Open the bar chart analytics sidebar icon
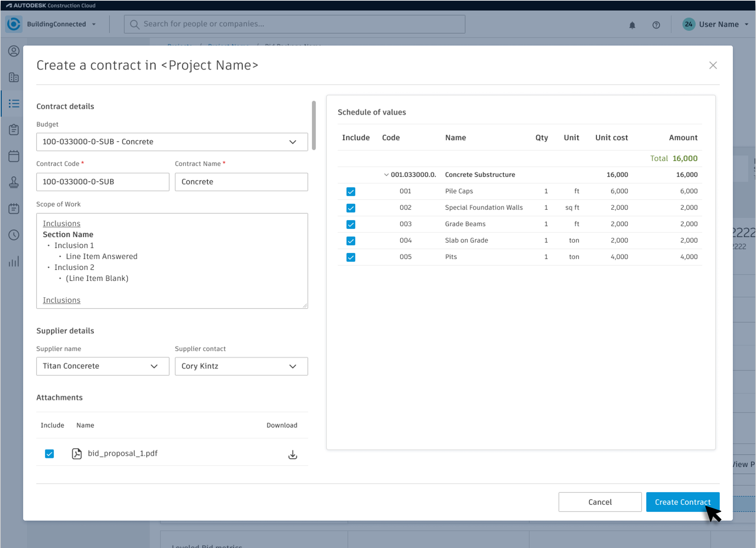This screenshot has height=548, width=756. pos(14,262)
